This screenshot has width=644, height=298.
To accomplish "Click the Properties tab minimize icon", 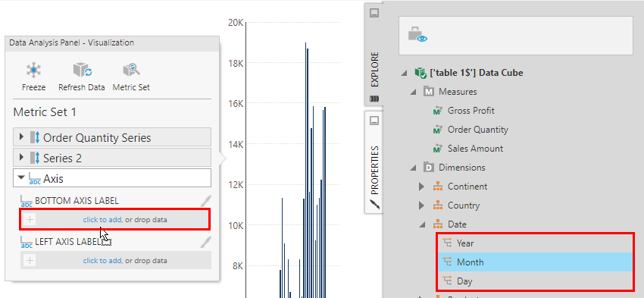I will pyautogui.click(x=374, y=121).
